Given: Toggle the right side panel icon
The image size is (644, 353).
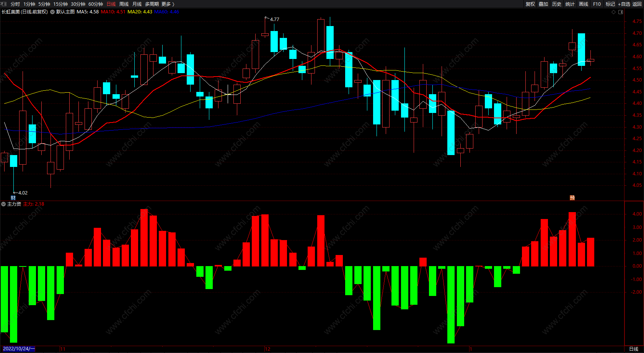Looking at the screenshot, I should pyautogui.click(x=621, y=12).
